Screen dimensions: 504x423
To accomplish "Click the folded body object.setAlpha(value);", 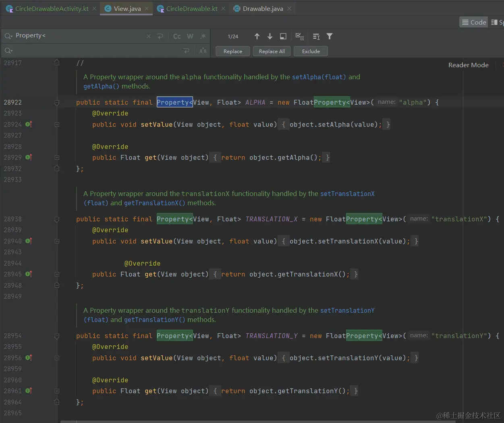I will (x=336, y=124).
